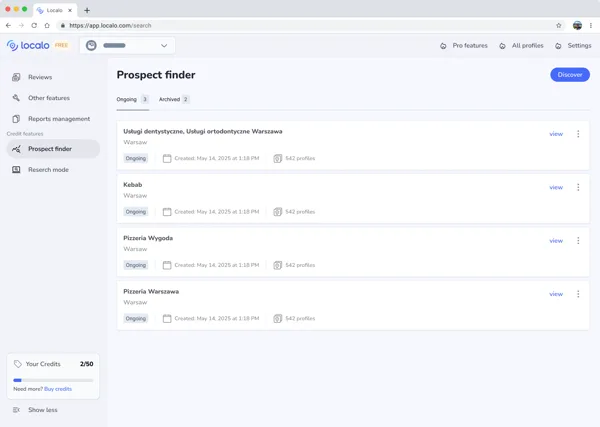
Task: Click the browser home button
Action: pos(47,25)
